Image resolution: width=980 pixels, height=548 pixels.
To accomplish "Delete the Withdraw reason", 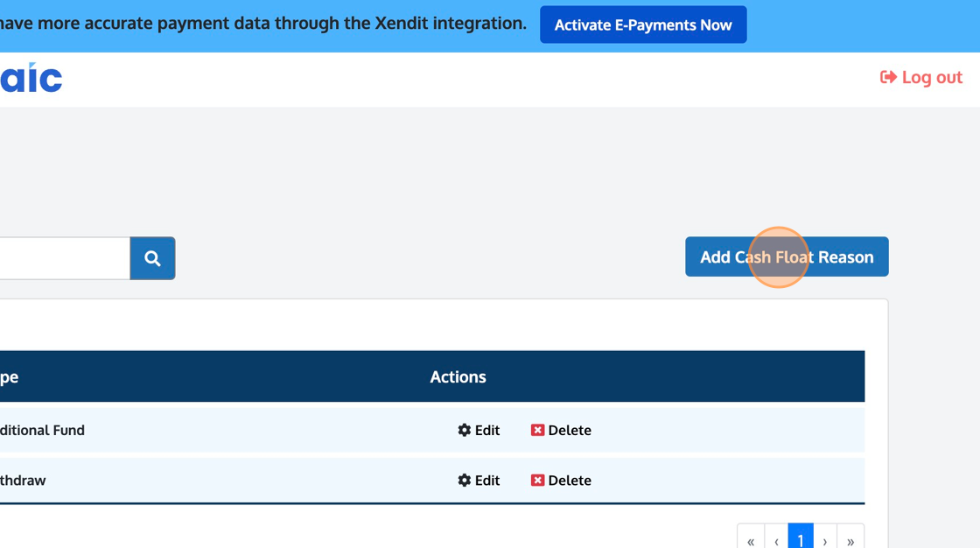I will pos(561,480).
